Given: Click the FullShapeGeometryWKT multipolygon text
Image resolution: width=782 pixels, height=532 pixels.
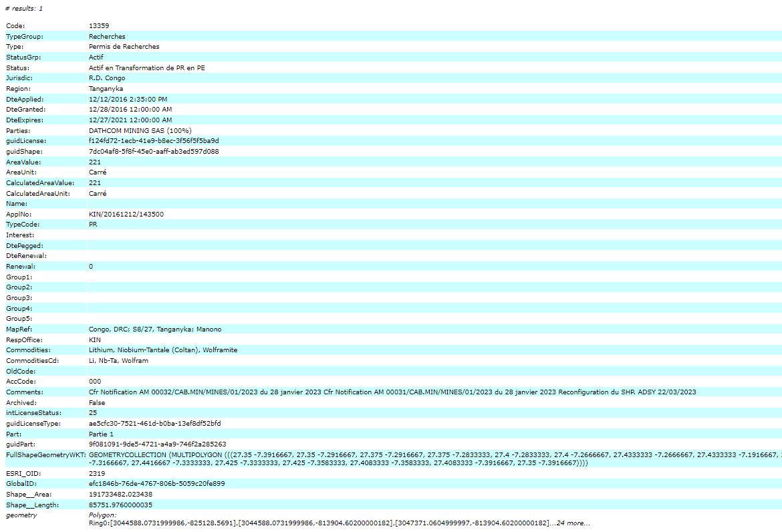Looking at the screenshot, I should (x=434, y=454).
